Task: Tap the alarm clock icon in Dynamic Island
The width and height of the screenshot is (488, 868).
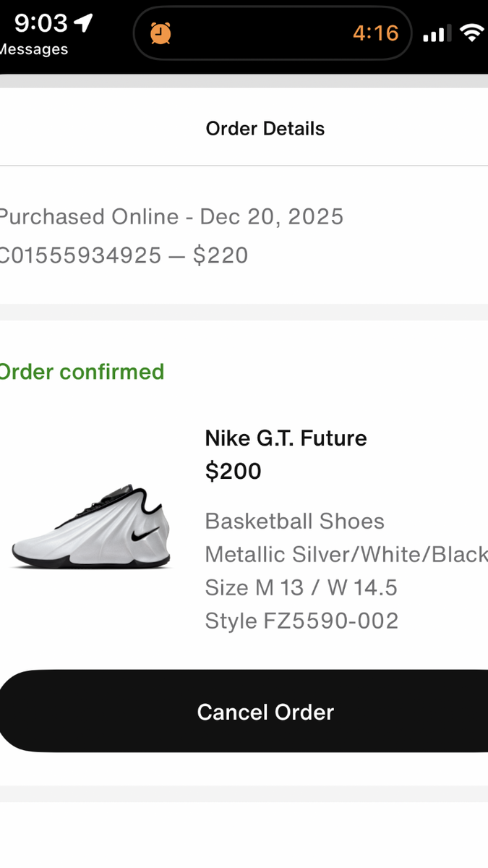Action: pyautogui.click(x=160, y=33)
